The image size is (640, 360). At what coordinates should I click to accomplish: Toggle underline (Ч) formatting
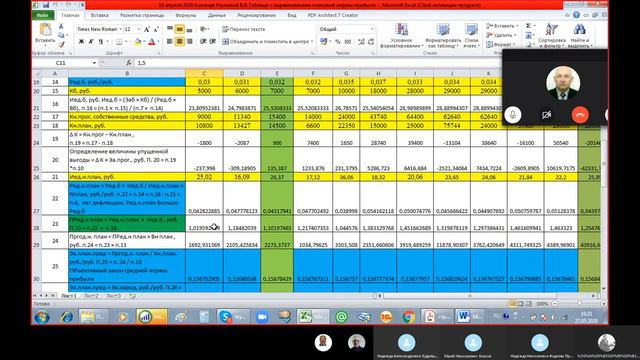coord(100,42)
